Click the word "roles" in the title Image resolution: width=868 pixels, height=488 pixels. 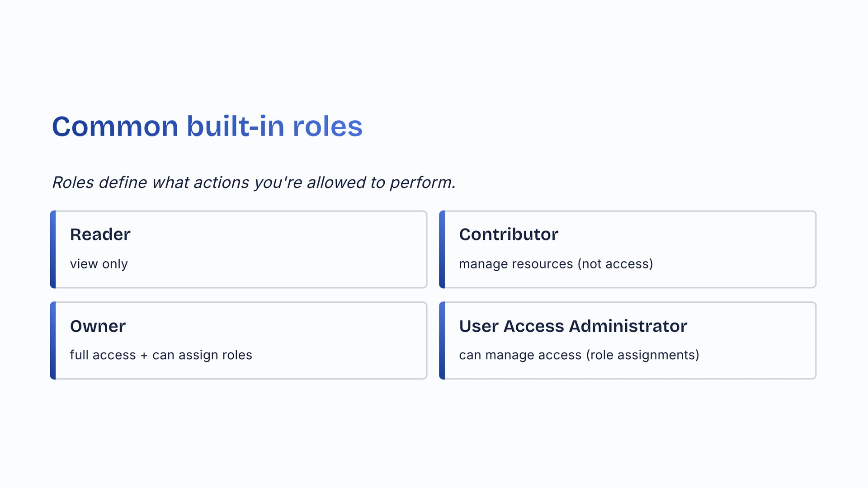click(327, 126)
